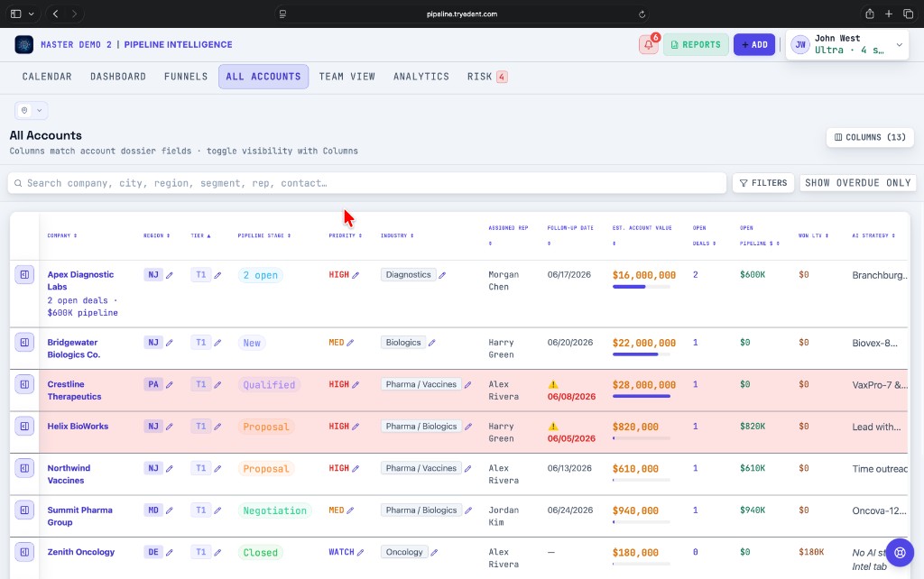Open dossier panel icon for Crestline Therapeutics
This screenshot has width=924, height=579.
click(x=24, y=384)
